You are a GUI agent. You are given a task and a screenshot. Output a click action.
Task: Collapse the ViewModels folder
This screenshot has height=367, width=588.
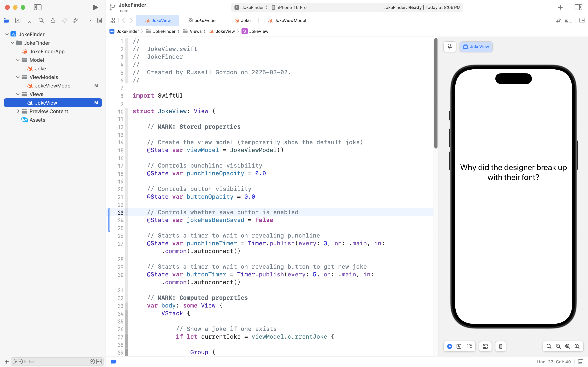click(18, 77)
